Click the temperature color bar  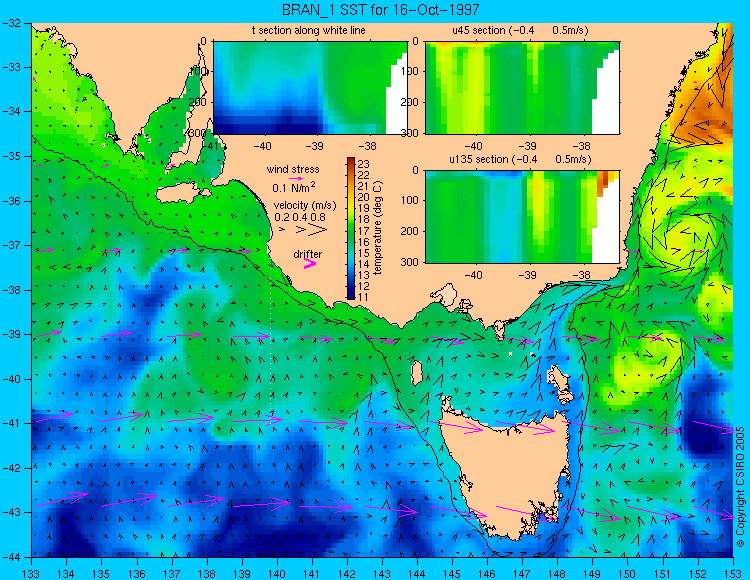351,229
